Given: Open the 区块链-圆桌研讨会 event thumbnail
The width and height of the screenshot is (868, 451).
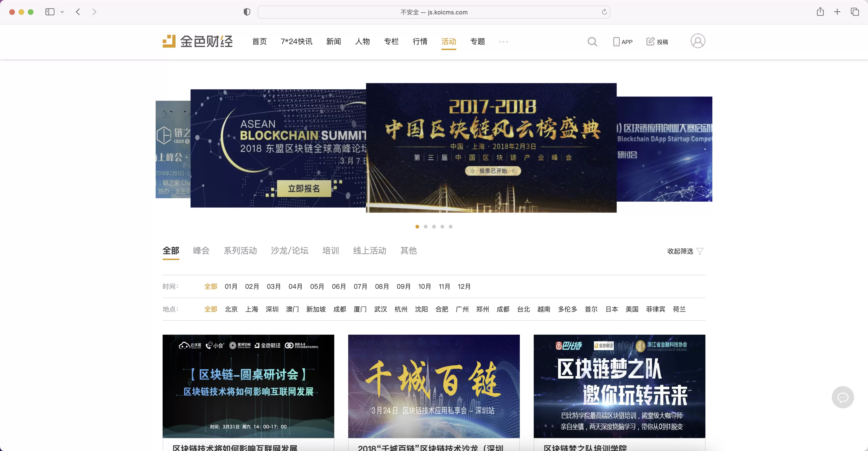Looking at the screenshot, I should (x=248, y=386).
